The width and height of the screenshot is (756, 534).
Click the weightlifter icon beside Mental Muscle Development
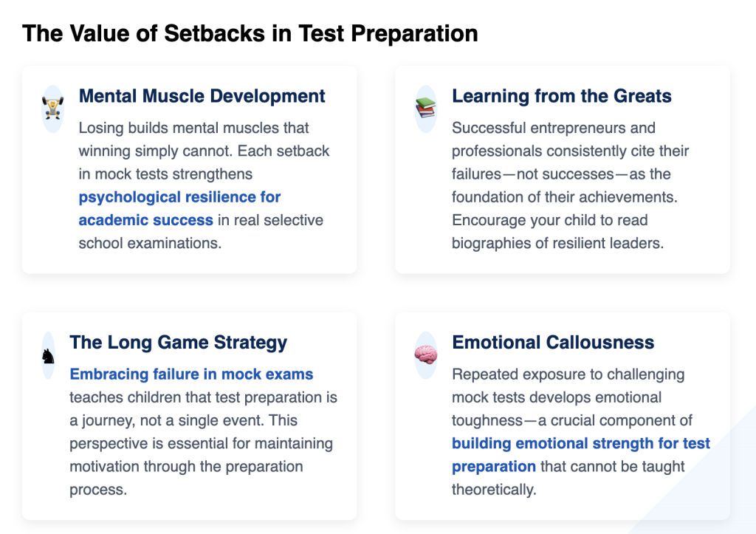[x=53, y=109]
